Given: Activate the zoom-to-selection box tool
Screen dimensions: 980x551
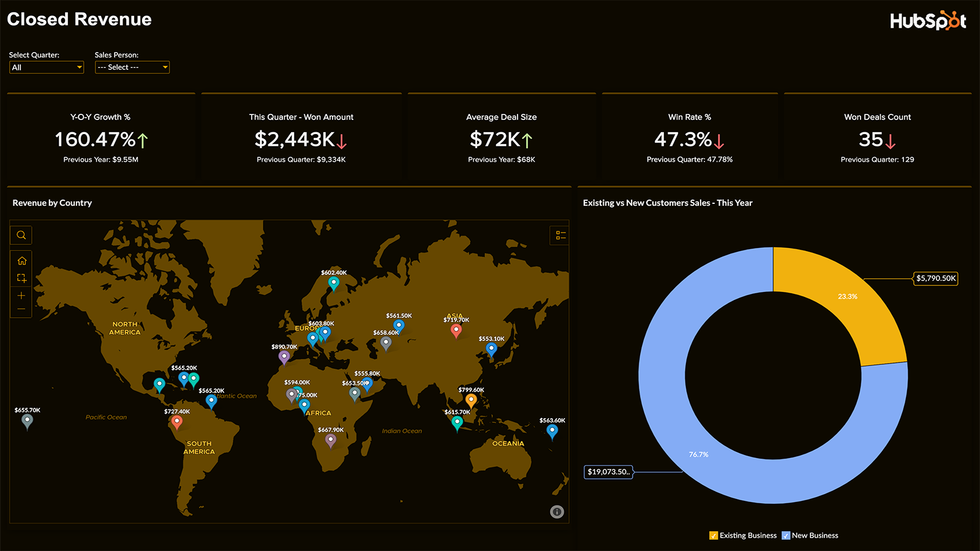Looking at the screenshot, I should (x=20, y=277).
